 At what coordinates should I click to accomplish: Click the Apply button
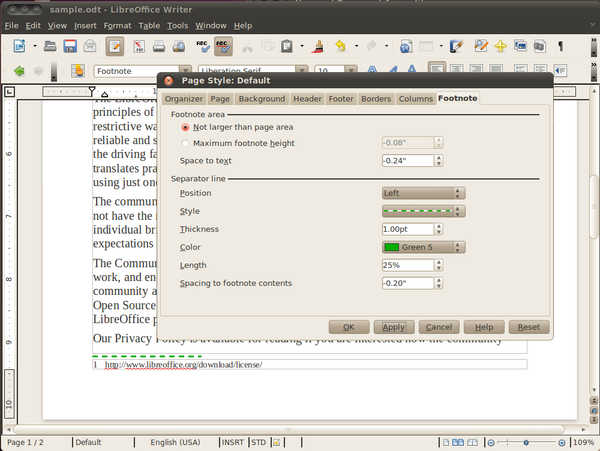tap(393, 327)
